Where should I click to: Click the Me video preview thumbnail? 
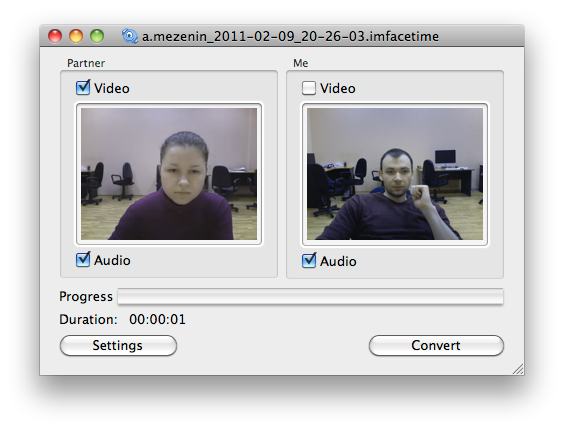pyautogui.click(x=395, y=174)
